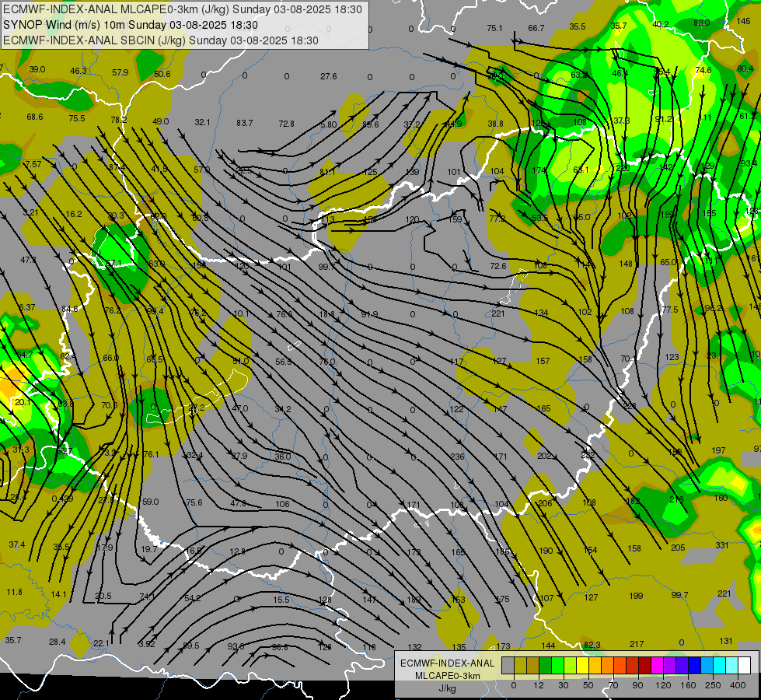Click the legend scale tick label '30'
Image resolution: width=761 pixels, height=700 pixels.
(x=564, y=685)
